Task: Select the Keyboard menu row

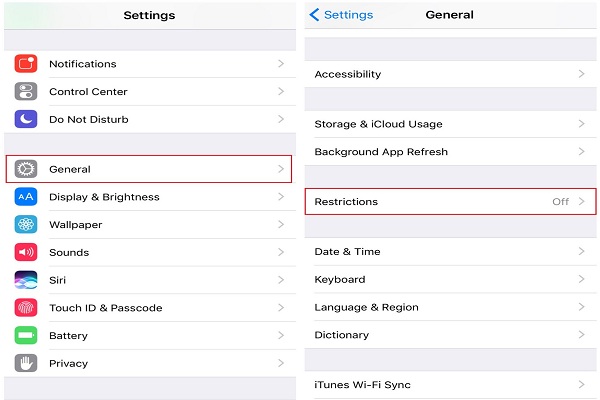Action: pos(448,280)
